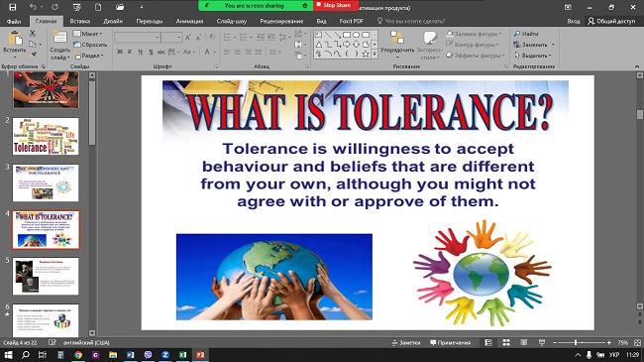Start slideshow icon in status bar
The height and width of the screenshot is (362, 644).
542,343
